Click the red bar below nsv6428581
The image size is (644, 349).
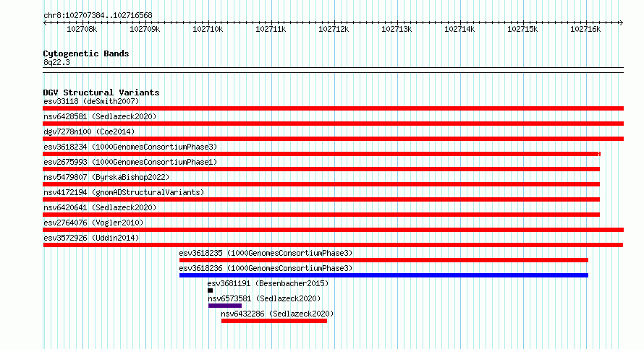click(x=333, y=124)
